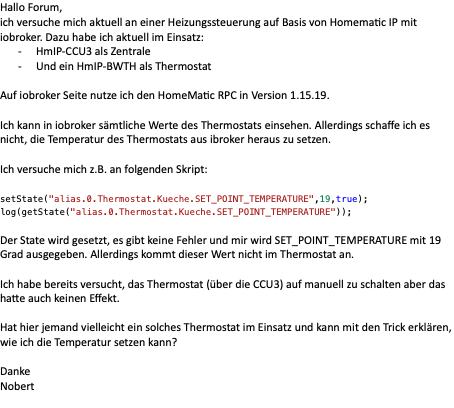Click the question 'wie ich die Temperatur setzen kann?'
Viewport: 454px width, 408px height.
(88, 342)
